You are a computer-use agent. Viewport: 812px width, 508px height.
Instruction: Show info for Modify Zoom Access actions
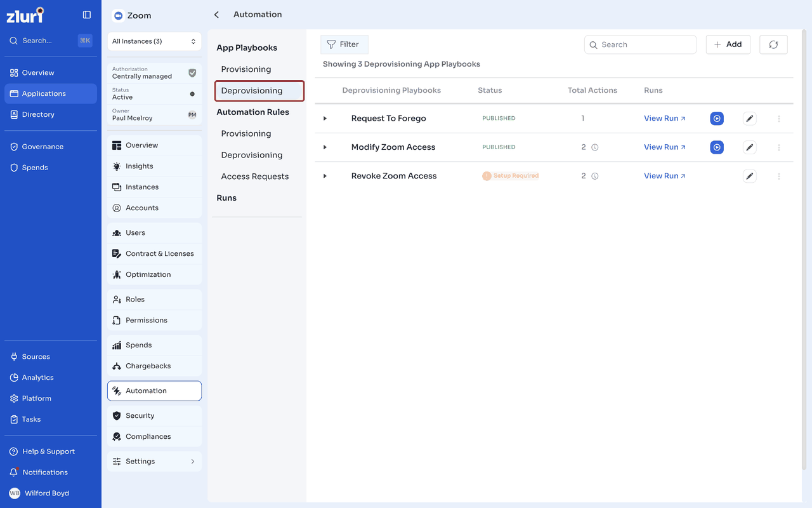pyautogui.click(x=595, y=147)
